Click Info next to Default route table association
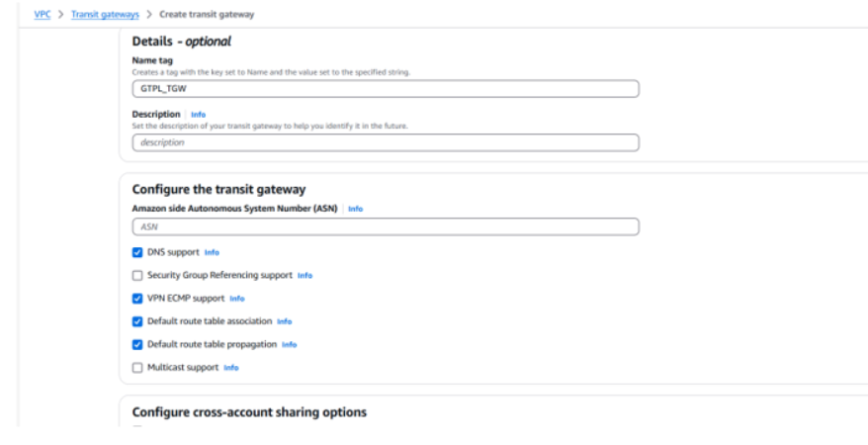The width and height of the screenshot is (868, 445). [x=285, y=321]
